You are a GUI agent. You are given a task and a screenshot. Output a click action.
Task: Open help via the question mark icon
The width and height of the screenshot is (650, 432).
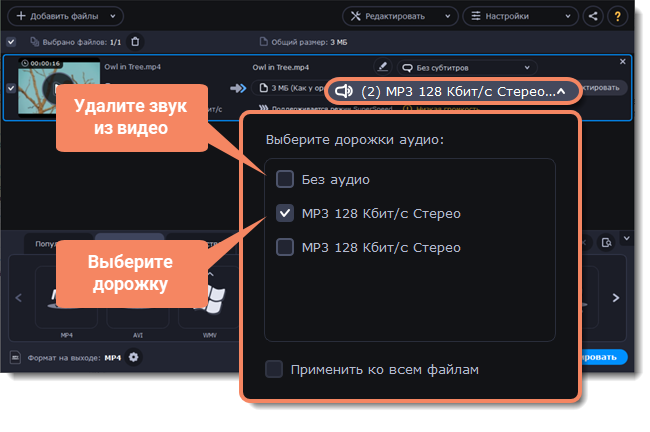click(x=618, y=16)
